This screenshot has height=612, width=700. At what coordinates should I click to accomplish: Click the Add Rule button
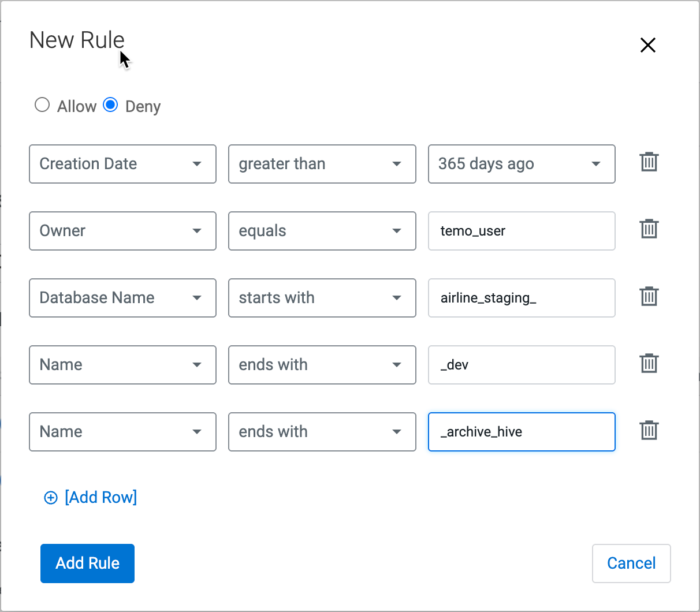[x=87, y=563]
